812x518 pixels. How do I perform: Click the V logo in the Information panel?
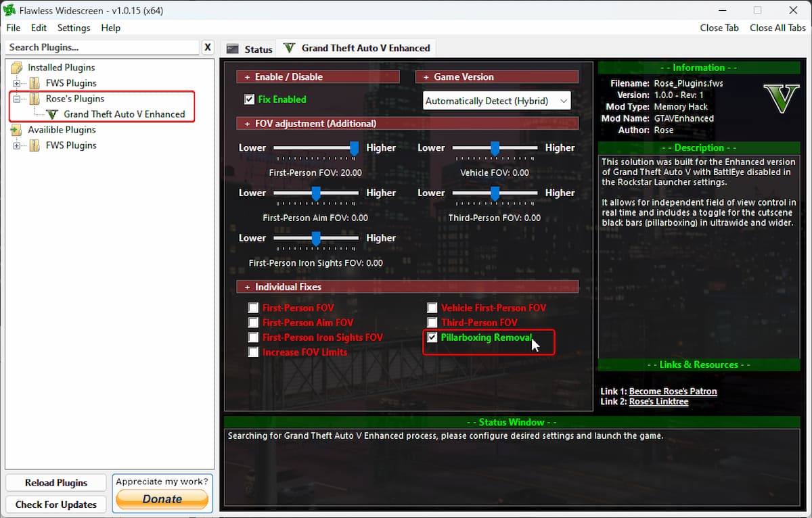pyautogui.click(x=781, y=98)
